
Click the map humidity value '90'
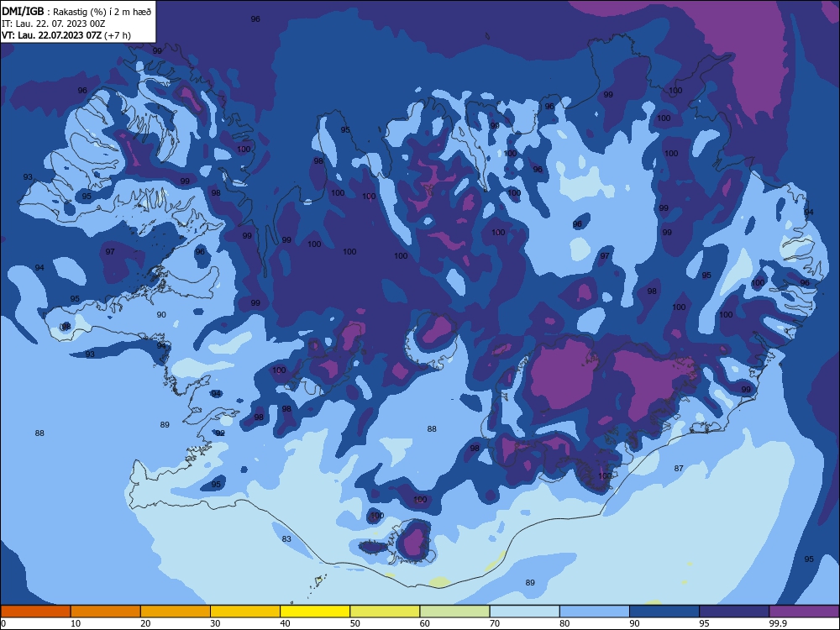(161, 315)
